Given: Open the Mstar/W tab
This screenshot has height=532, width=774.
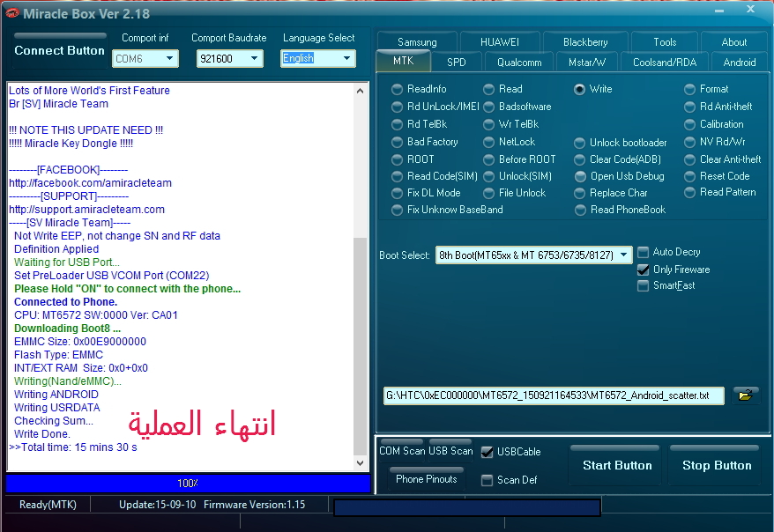Looking at the screenshot, I should tap(587, 63).
